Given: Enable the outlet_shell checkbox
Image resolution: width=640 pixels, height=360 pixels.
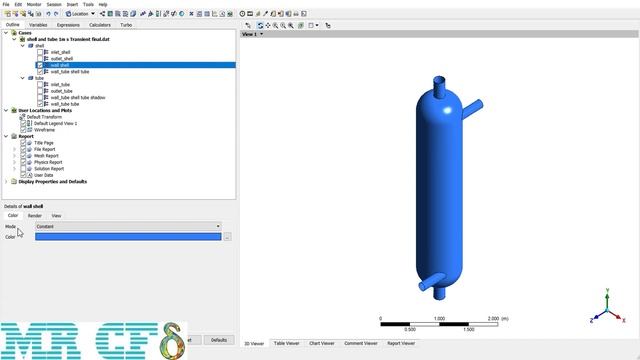Looking at the screenshot, I should click(40, 59).
